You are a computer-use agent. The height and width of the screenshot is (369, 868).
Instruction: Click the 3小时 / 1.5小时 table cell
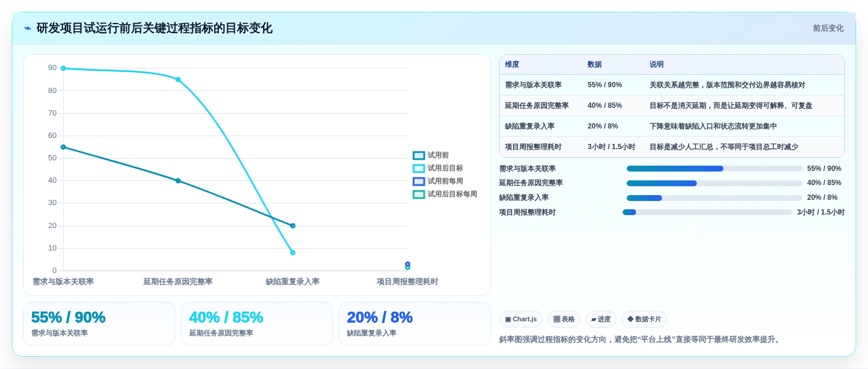(x=613, y=147)
